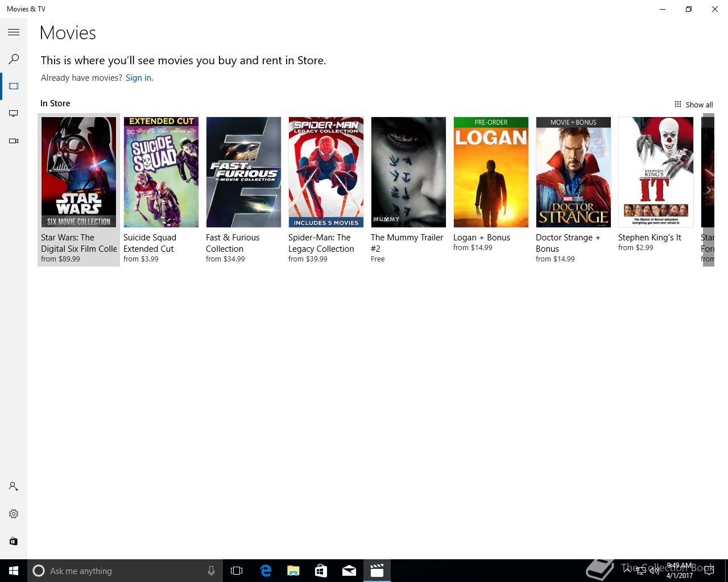
Task: Open the Windows Store taskbar icon
Action: point(321,571)
